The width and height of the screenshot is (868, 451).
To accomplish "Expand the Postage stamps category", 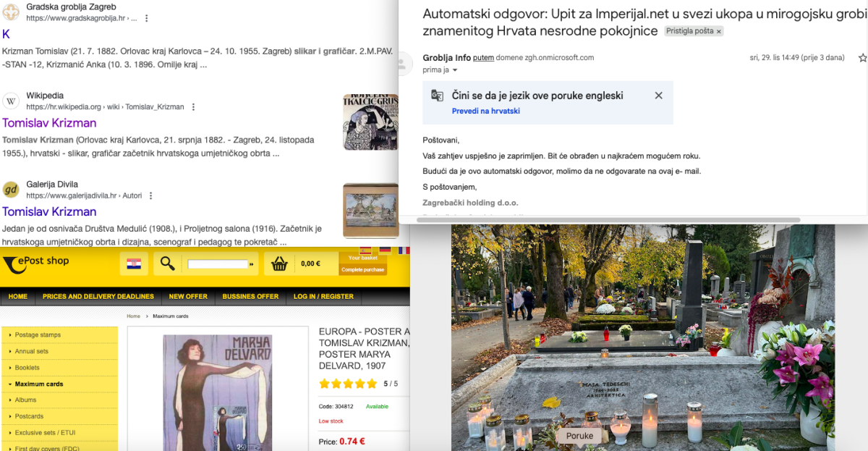I will 38,335.
